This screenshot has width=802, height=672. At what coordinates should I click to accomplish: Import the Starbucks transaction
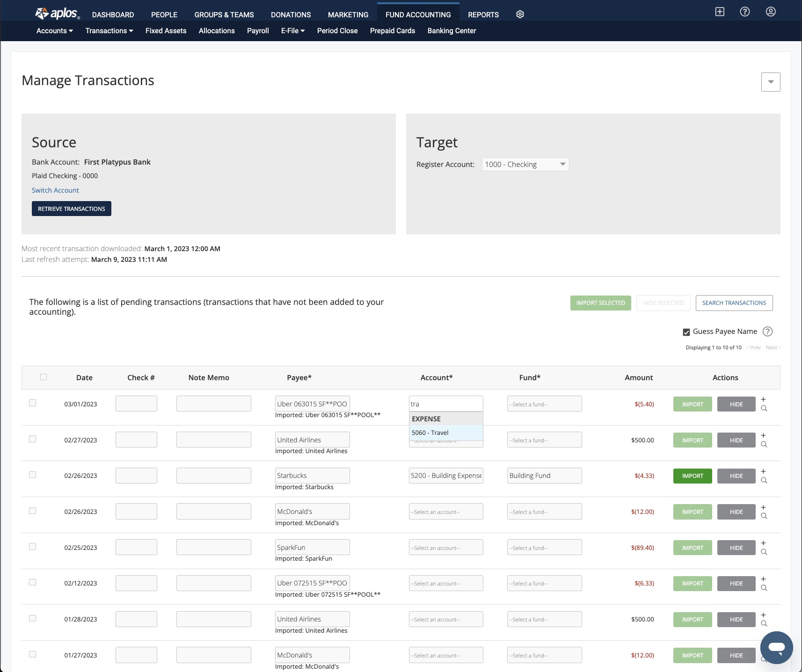pyautogui.click(x=693, y=476)
